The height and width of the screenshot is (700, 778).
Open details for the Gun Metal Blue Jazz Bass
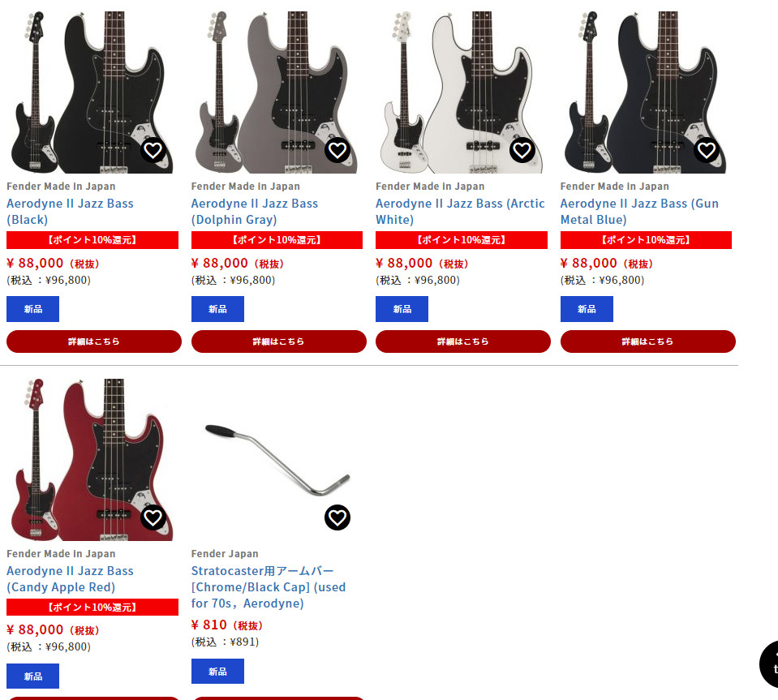[647, 341]
